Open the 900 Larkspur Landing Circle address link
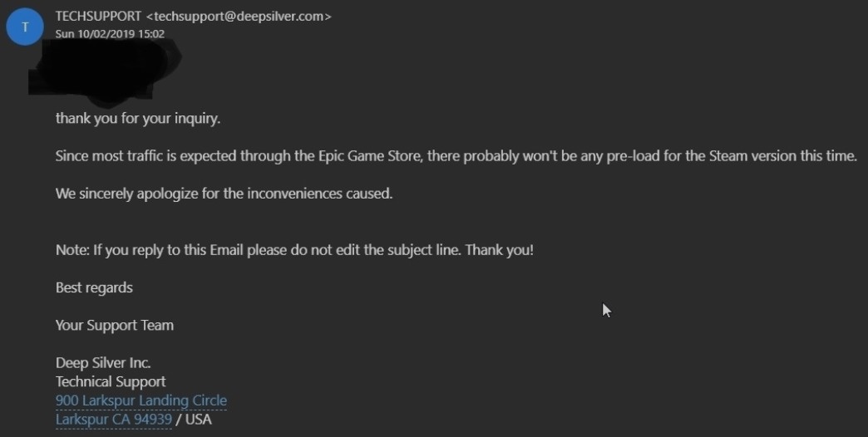This screenshot has width=868, height=437. [x=141, y=400]
